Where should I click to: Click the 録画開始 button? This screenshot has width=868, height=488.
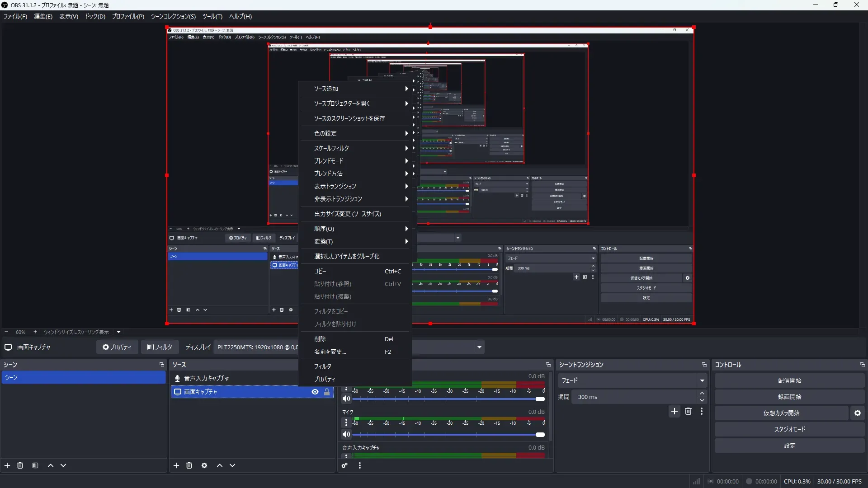[789, 397]
